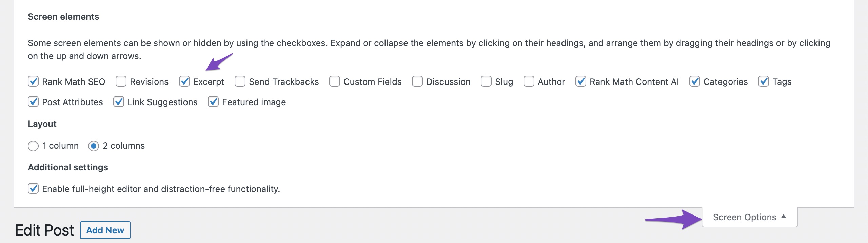Collapse the Screen Options panel
The image size is (868, 243).
tap(748, 217)
